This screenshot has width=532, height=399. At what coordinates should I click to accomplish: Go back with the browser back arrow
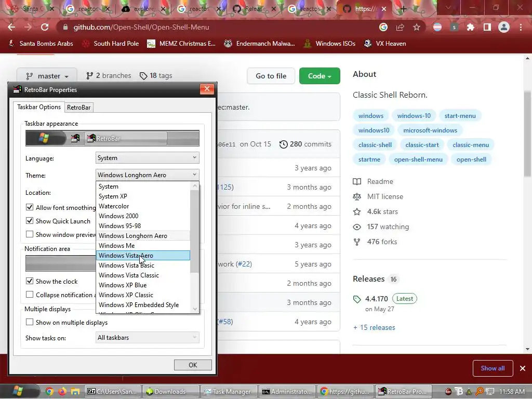[x=11, y=27]
